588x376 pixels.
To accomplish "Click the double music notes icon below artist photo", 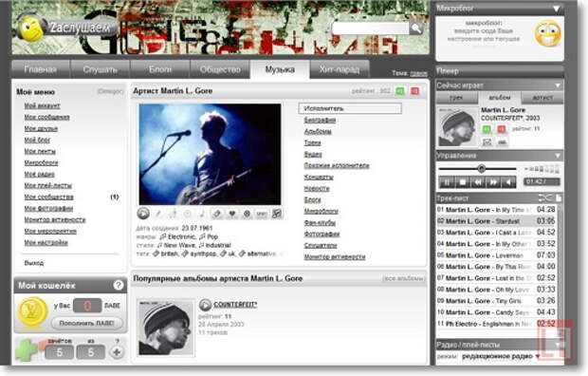I will pyautogui.click(x=277, y=214).
